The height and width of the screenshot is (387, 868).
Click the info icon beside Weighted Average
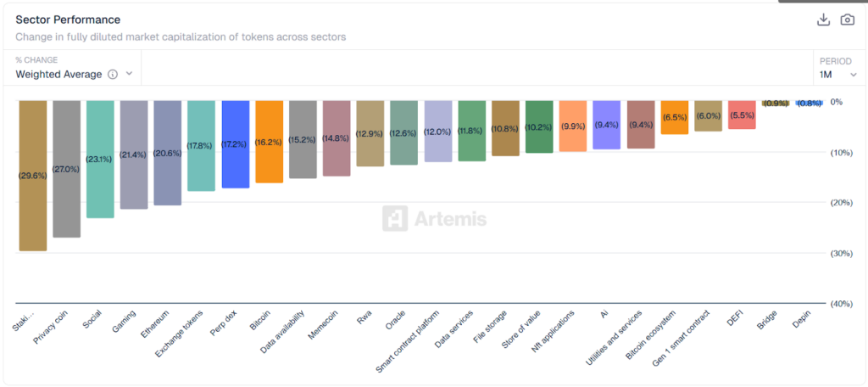[x=112, y=74]
